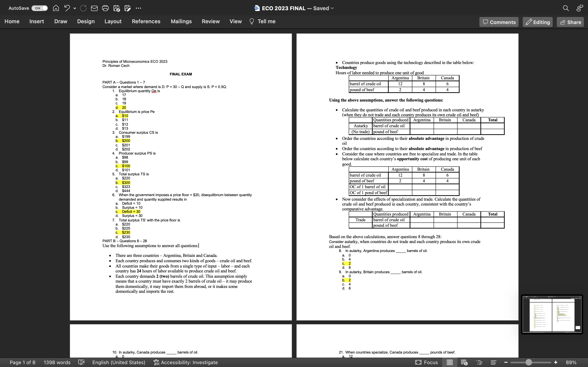Expand the Undo history dropdown chevron

[x=75, y=8]
